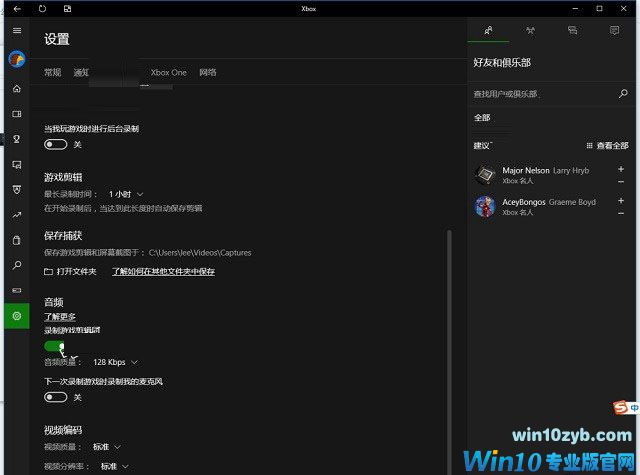Click the C:\Users\lee\Videos\Captures path text
Image resolution: width=640 pixels, height=475 pixels.
click(200, 253)
